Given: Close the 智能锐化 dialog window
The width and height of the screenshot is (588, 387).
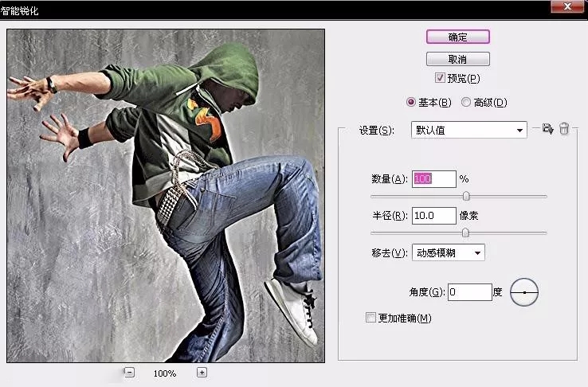Looking at the screenshot, I should [x=567, y=6].
